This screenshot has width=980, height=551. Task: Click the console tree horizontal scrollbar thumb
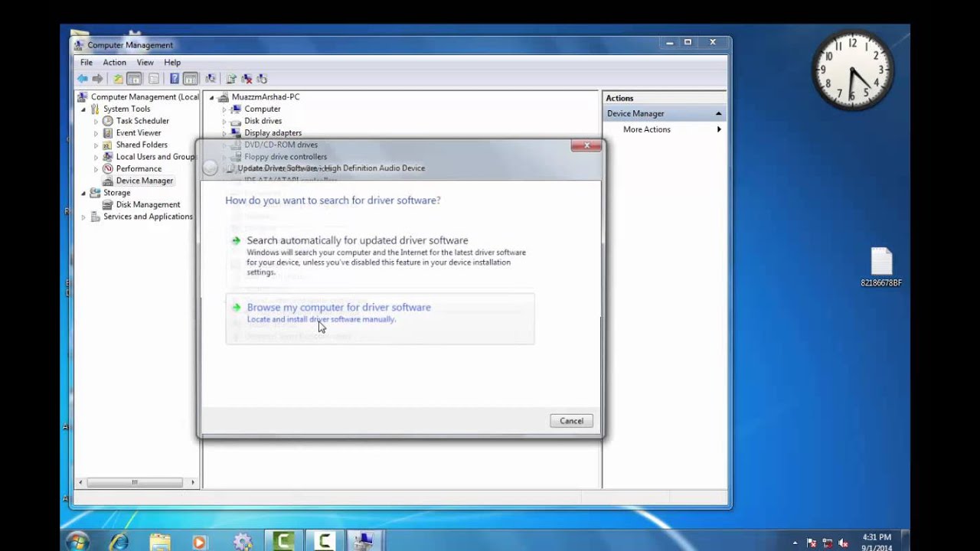pyautogui.click(x=135, y=483)
